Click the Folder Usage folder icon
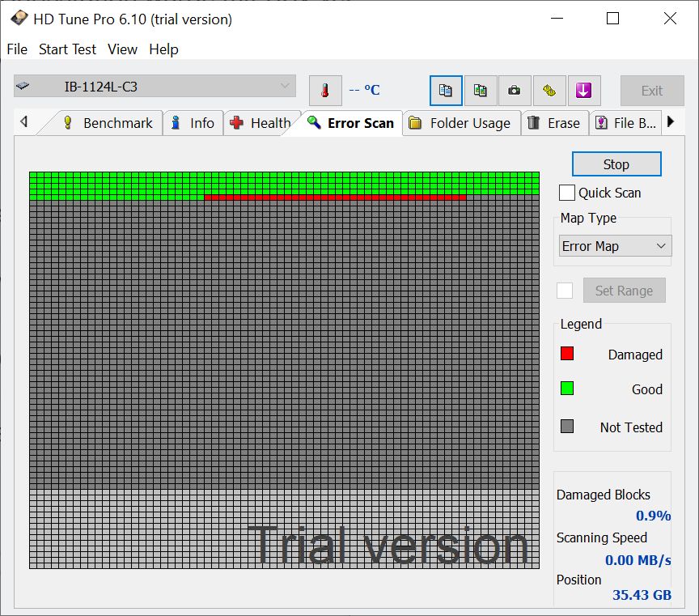The width and height of the screenshot is (699, 616). click(x=415, y=123)
